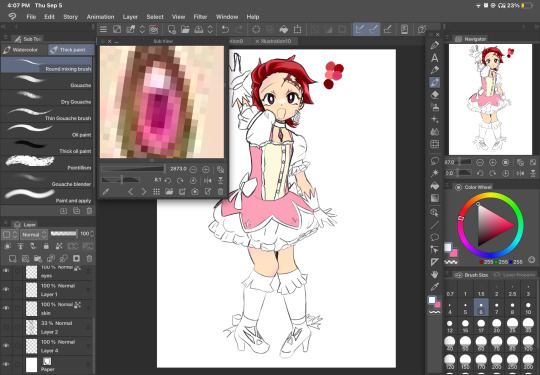Click Sub View next image arrow

(x=144, y=192)
